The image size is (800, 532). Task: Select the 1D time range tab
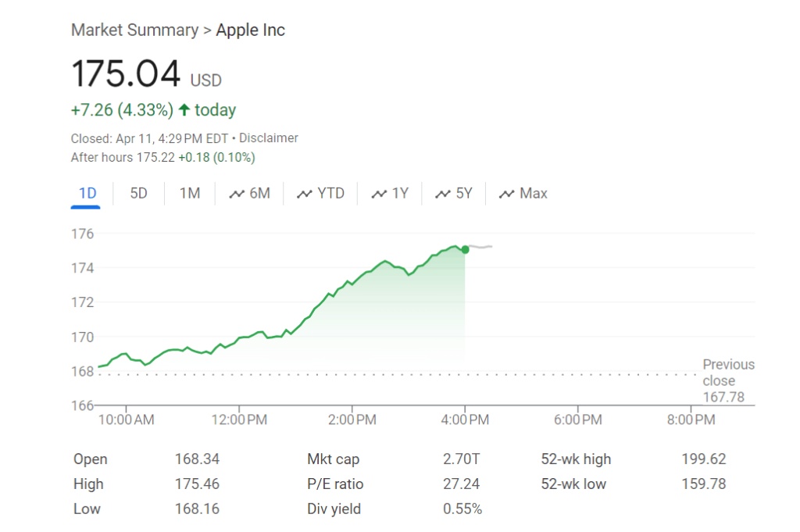(85, 194)
